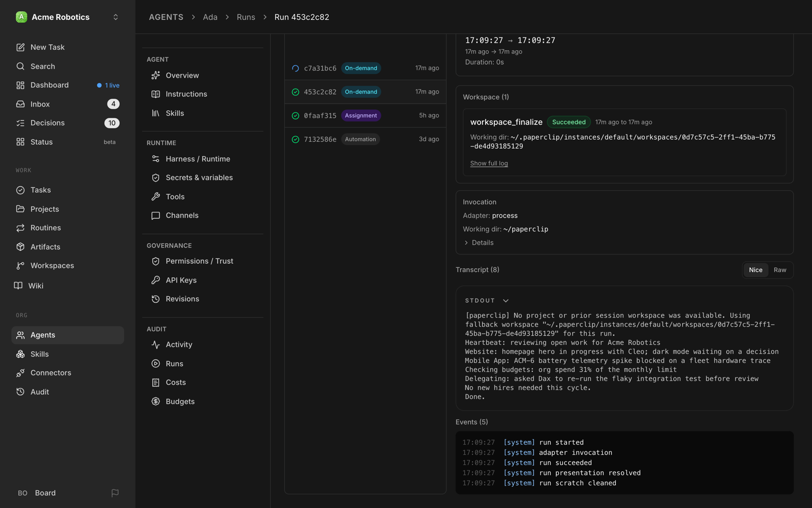Open the Routines page
812x508 pixels.
[67, 228]
